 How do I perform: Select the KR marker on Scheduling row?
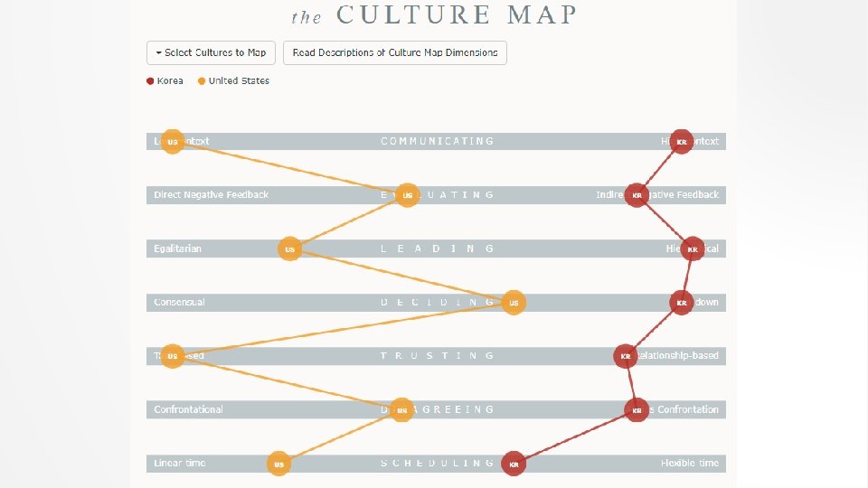pos(514,464)
